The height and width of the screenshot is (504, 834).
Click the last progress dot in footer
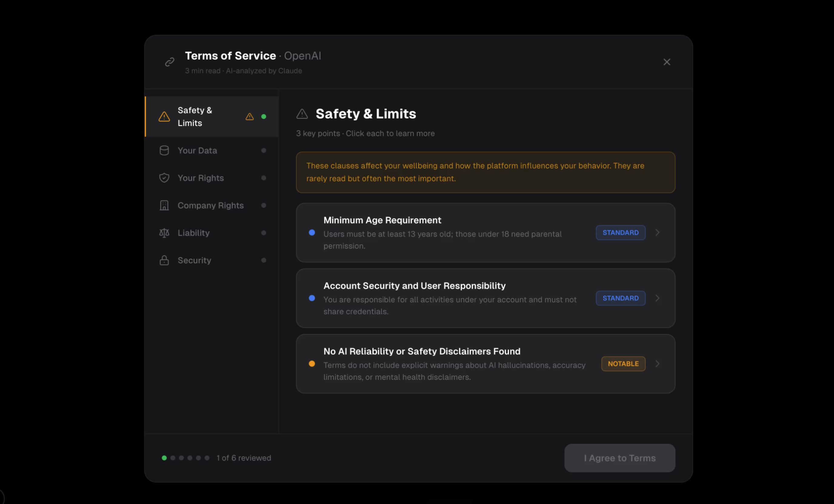point(207,458)
